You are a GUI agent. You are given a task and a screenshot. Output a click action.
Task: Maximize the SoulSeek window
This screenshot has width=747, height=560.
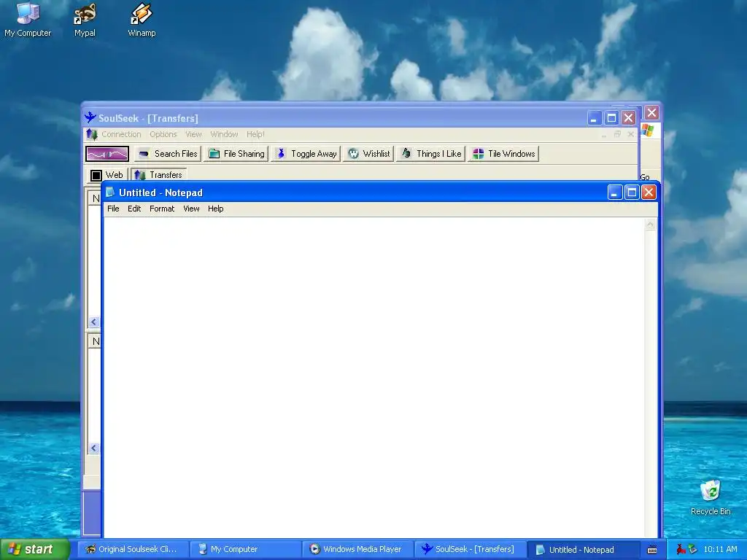click(612, 117)
